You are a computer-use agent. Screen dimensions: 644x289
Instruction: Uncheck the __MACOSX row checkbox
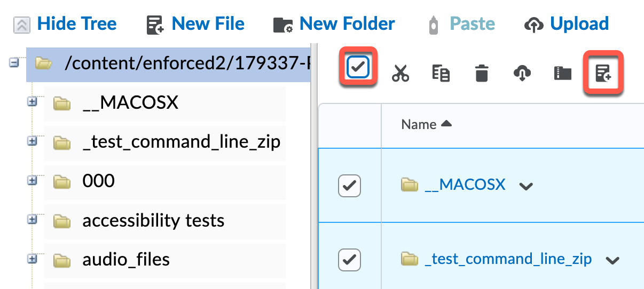coord(350,186)
